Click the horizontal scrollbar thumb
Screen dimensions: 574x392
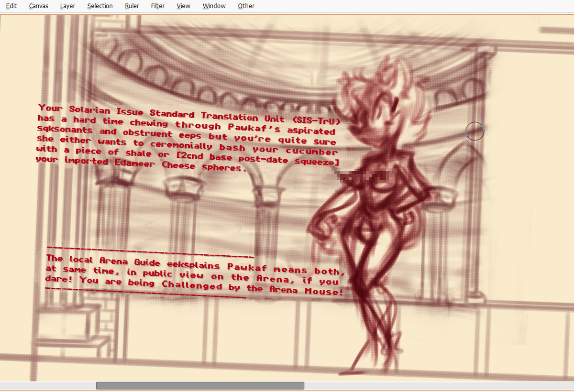coord(200,385)
